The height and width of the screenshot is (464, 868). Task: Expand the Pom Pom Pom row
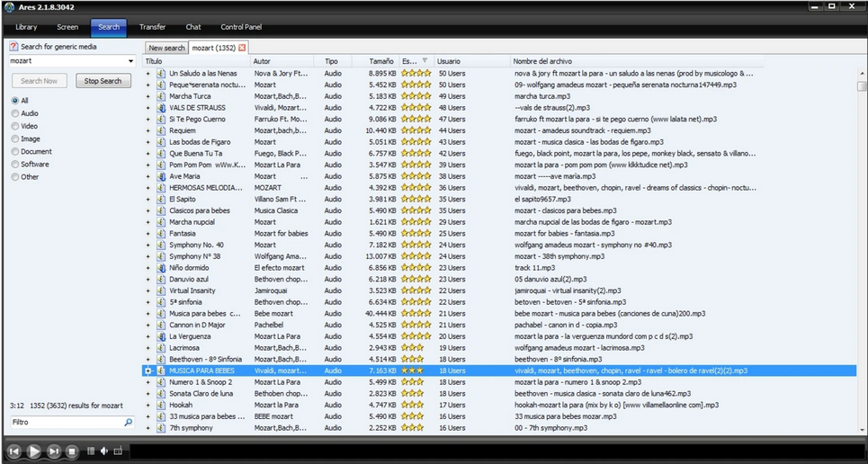[148, 165]
